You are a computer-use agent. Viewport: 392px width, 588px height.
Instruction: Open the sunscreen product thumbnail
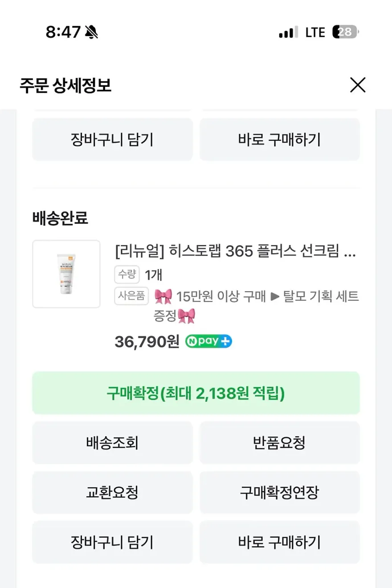pyautogui.click(x=66, y=274)
